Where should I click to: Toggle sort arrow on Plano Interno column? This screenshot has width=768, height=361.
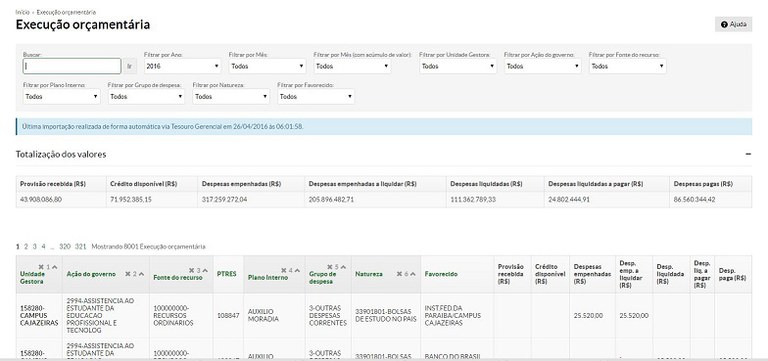[x=297, y=270]
